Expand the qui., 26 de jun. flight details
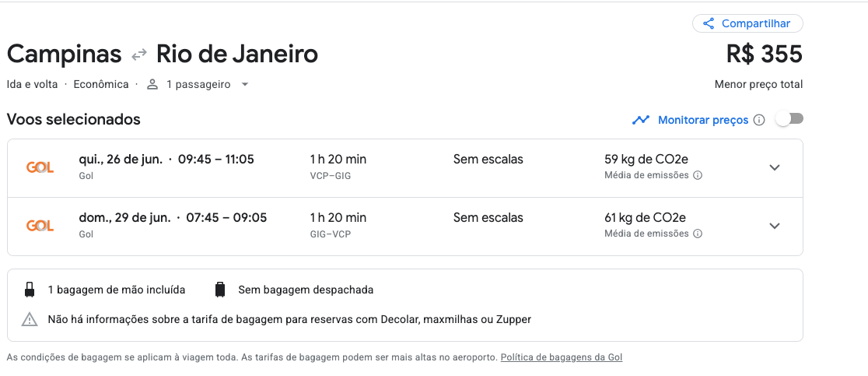868x376 pixels. (775, 168)
